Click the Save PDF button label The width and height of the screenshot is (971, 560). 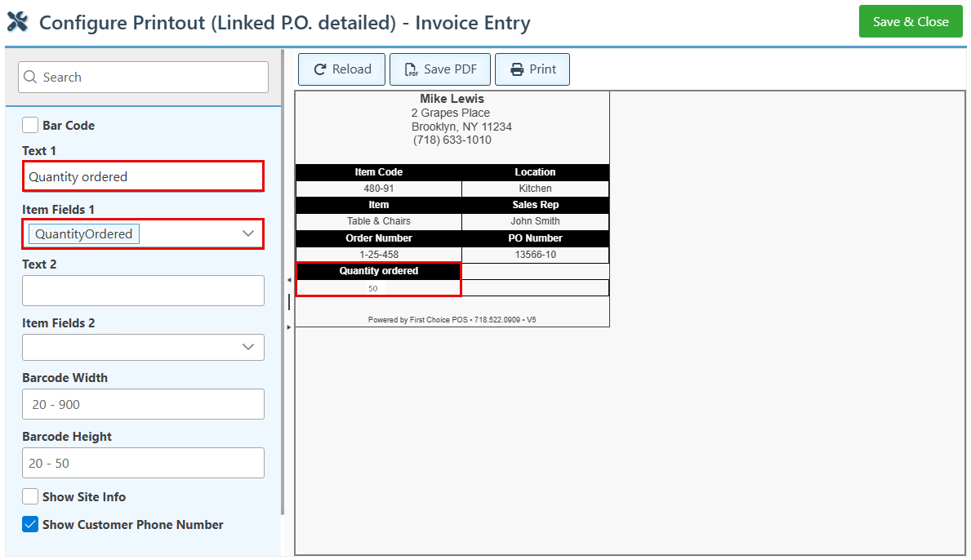[450, 69]
